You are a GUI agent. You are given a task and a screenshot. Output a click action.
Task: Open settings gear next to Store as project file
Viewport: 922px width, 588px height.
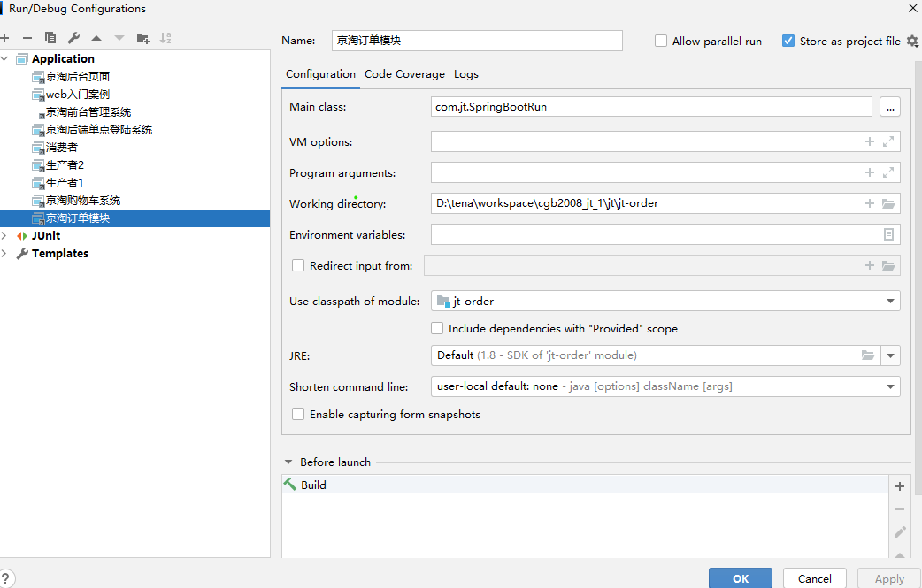pyautogui.click(x=912, y=42)
